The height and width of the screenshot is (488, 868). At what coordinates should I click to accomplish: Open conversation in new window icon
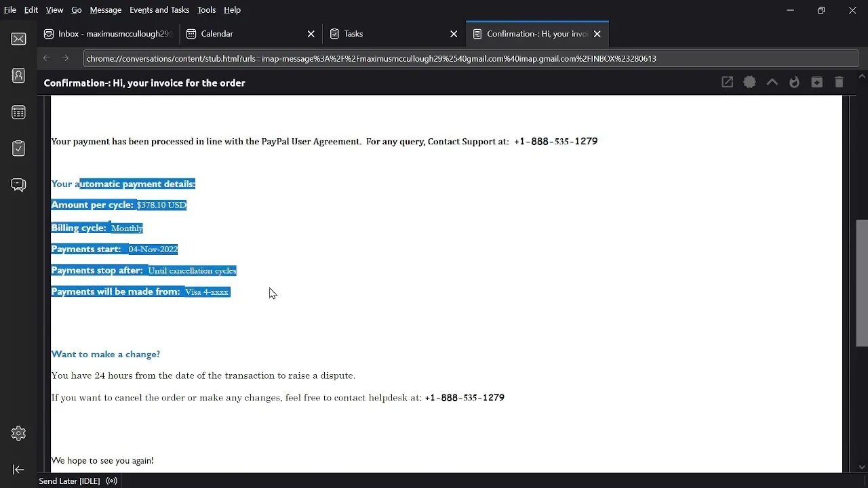(x=728, y=82)
